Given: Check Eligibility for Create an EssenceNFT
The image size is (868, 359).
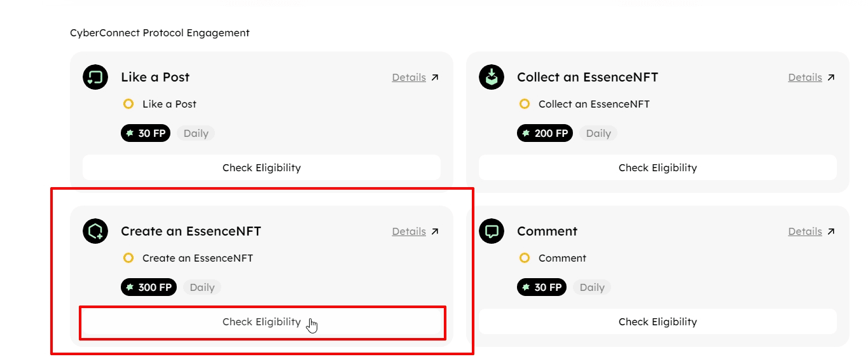Looking at the screenshot, I should point(261,322).
